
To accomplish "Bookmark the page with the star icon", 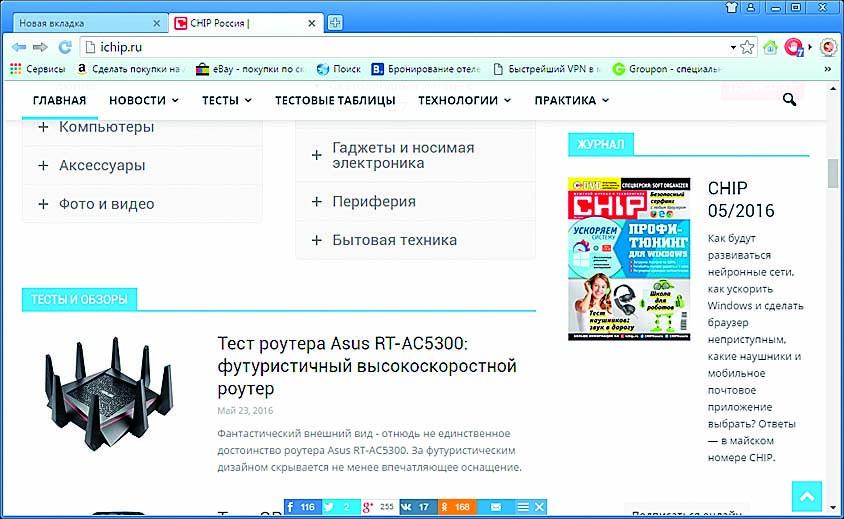I will coord(747,47).
